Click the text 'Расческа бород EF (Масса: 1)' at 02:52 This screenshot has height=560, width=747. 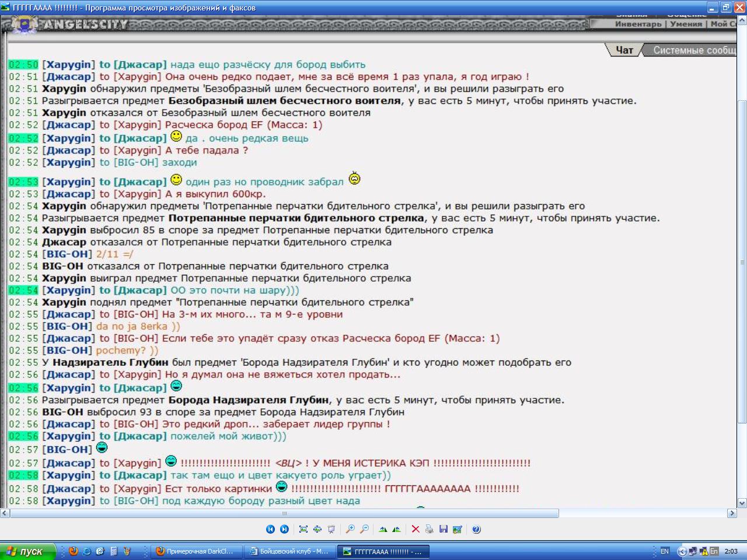243,125
